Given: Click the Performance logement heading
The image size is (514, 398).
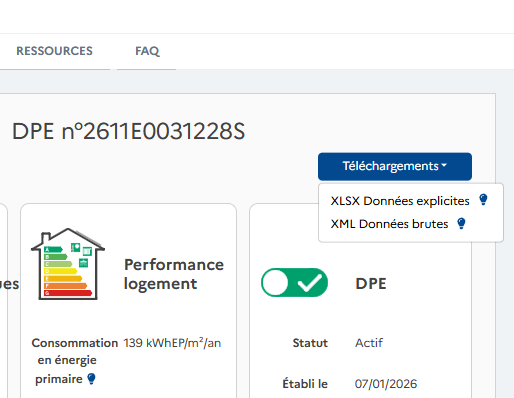Looking at the screenshot, I should [x=174, y=274].
